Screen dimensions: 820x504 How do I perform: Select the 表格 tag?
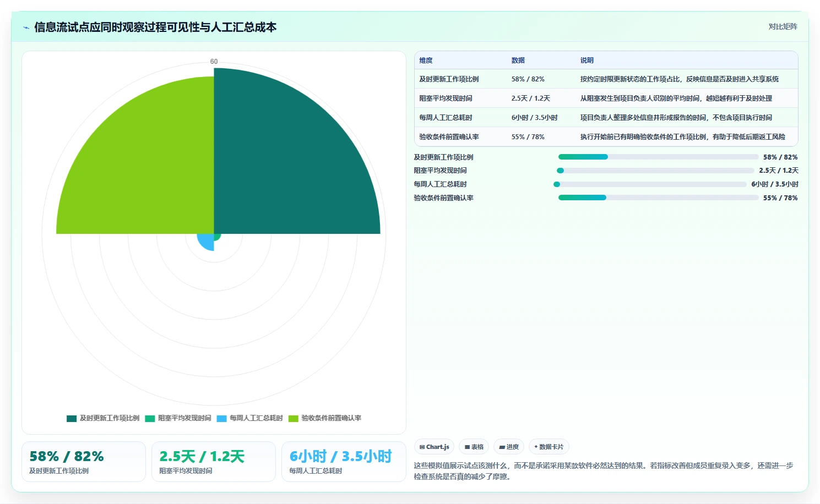pos(474,447)
